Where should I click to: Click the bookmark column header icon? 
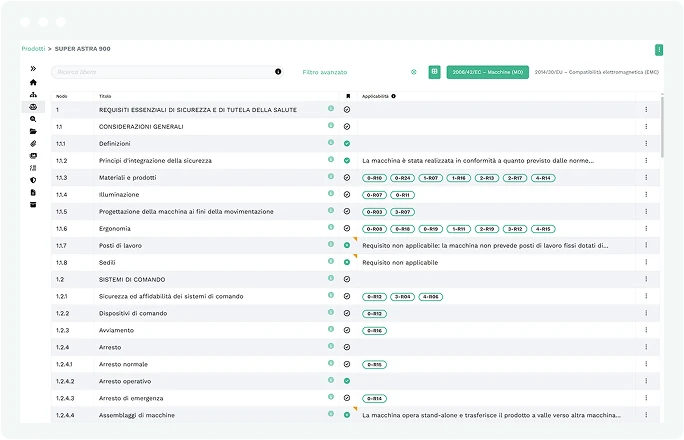(348, 96)
